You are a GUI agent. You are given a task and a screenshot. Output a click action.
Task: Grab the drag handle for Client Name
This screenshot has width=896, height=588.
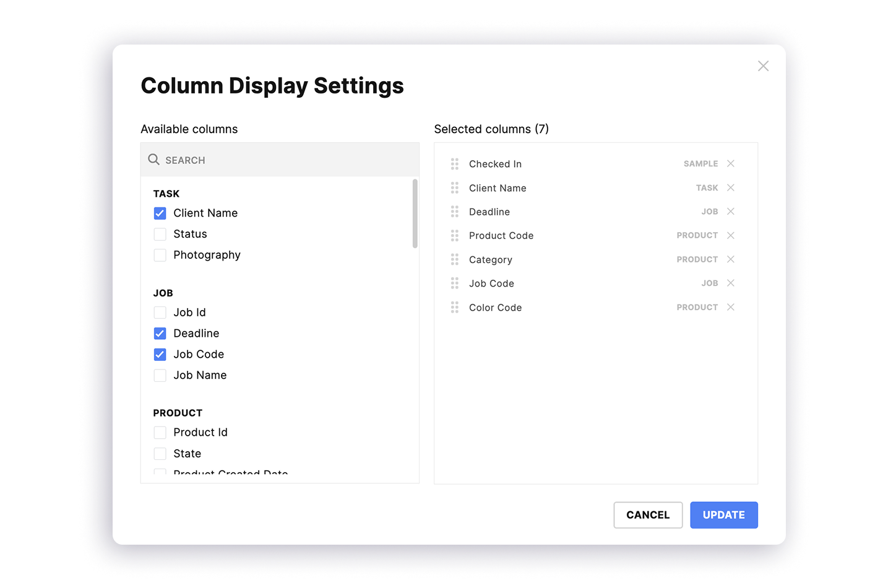[455, 188]
